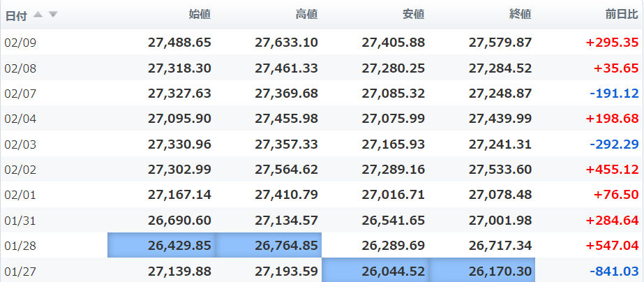This screenshot has height=282, width=644.
Task: Select the 02/01 date cell
Action: (20, 195)
